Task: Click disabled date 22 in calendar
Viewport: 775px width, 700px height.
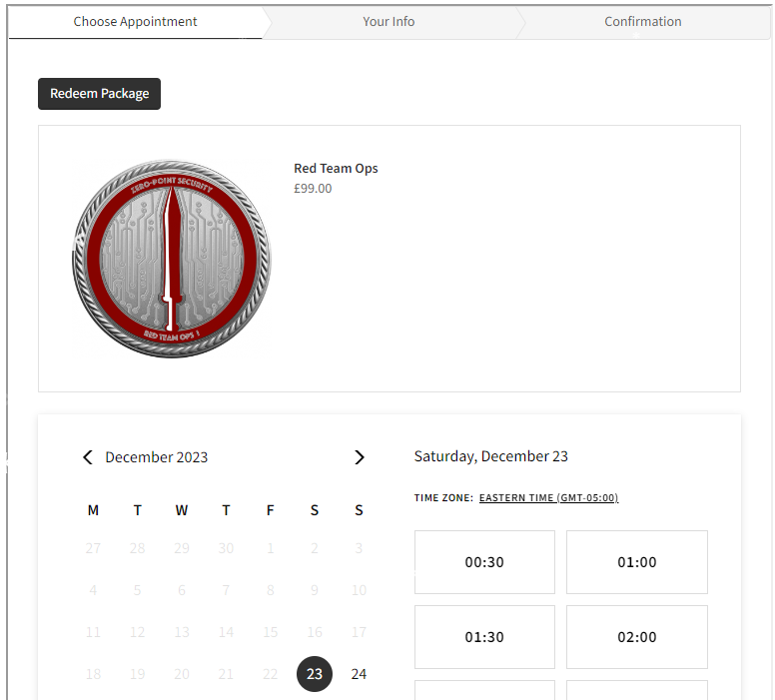Action: pos(270,674)
